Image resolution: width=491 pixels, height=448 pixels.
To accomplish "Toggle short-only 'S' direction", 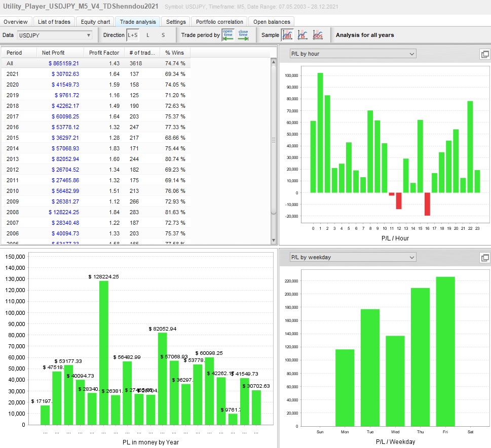I will click(x=163, y=35).
